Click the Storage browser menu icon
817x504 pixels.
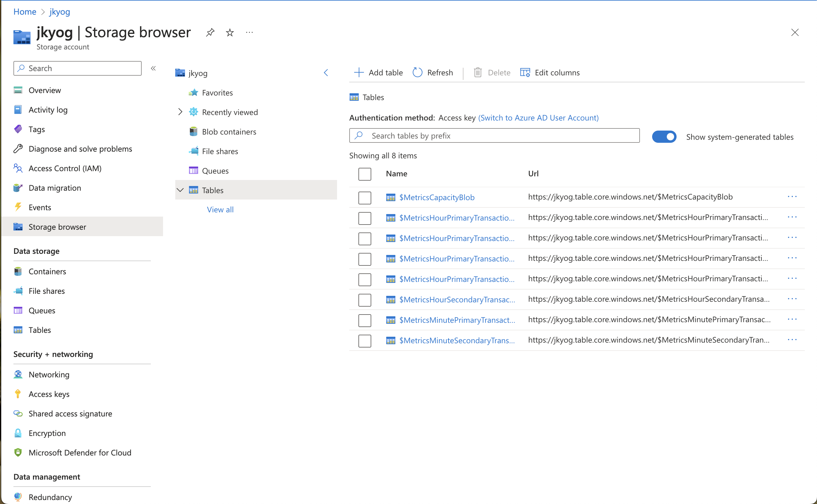18,227
